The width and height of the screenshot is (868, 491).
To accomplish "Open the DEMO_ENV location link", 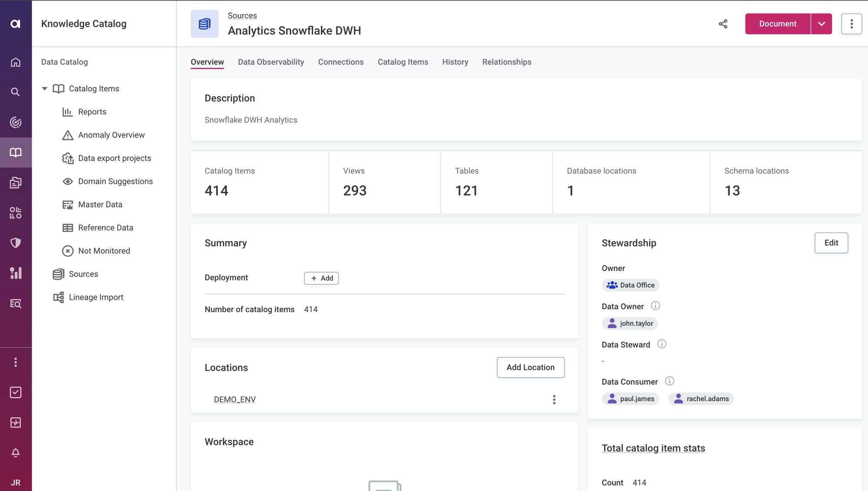I will [x=235, y=399].
